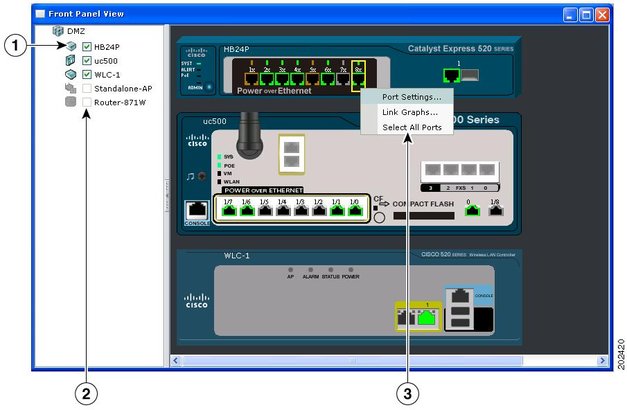
Task: Select port 7x on the HB24P switch
Action: pyautogui.click(x=343, y=79)
